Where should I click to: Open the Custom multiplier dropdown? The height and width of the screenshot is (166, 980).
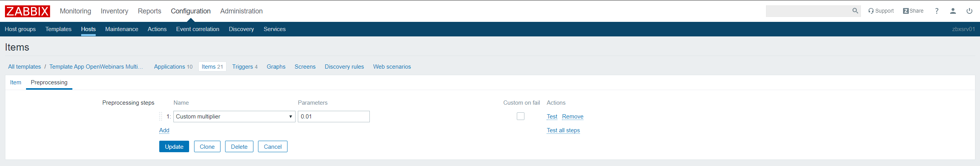click(234, 117)
